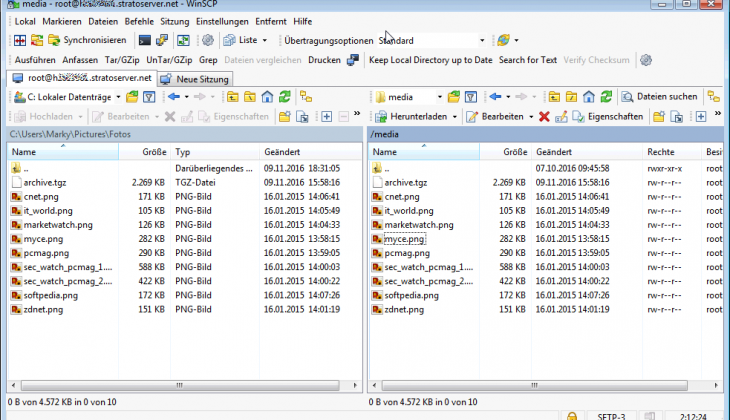Click Dateien suchen button
The width and height of the screenshot is (730, 420).
(x=660, y=97)
